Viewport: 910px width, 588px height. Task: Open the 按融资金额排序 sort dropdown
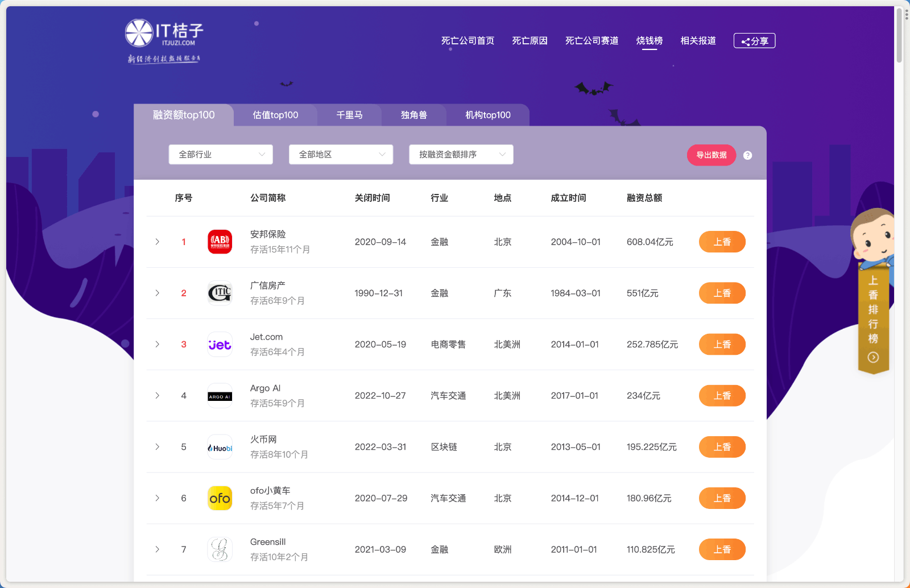(x=461, y=155)
